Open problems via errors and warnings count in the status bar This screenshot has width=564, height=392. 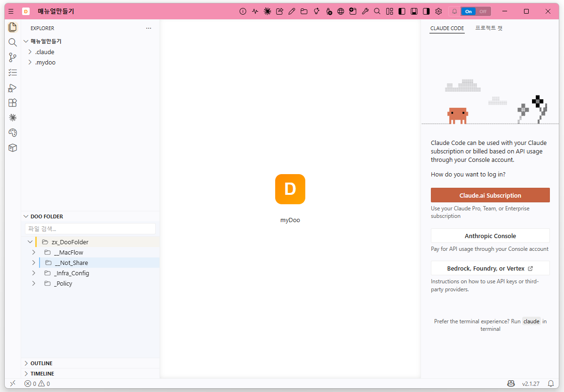pyautogui.click(x=37, y=384)
